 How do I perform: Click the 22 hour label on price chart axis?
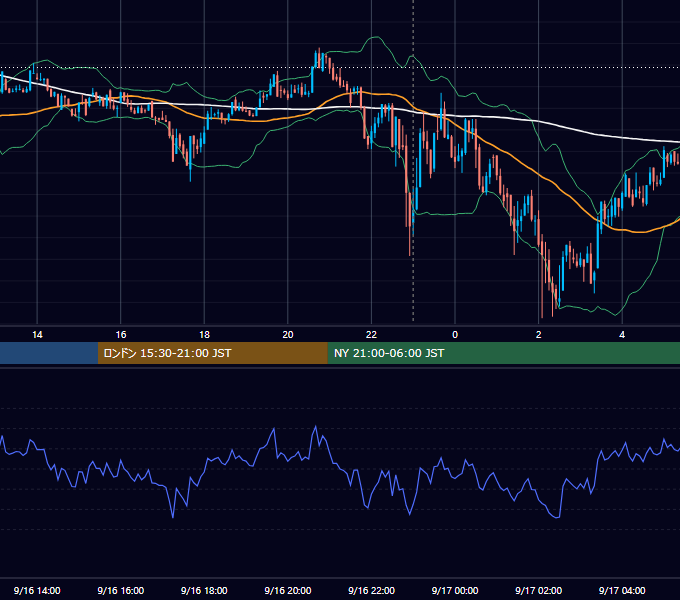click(371, 335)
